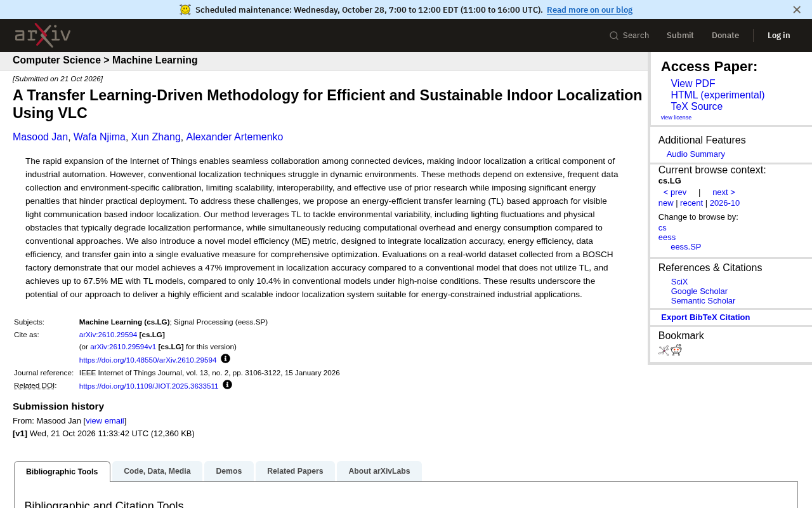Image resolution: width=812 pixels, height=508 pixels.
Task: Open the Related Papers tab
Action: coord(295,471)
